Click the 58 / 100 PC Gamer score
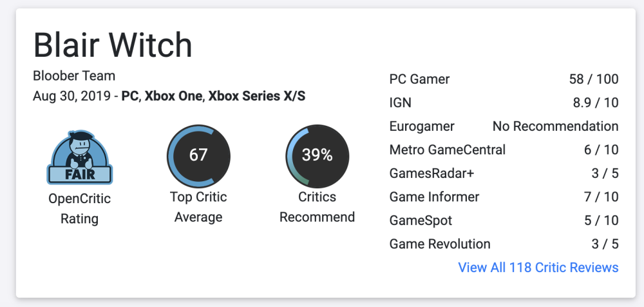Viewport: 644px width, 307px height. point(593,79)
